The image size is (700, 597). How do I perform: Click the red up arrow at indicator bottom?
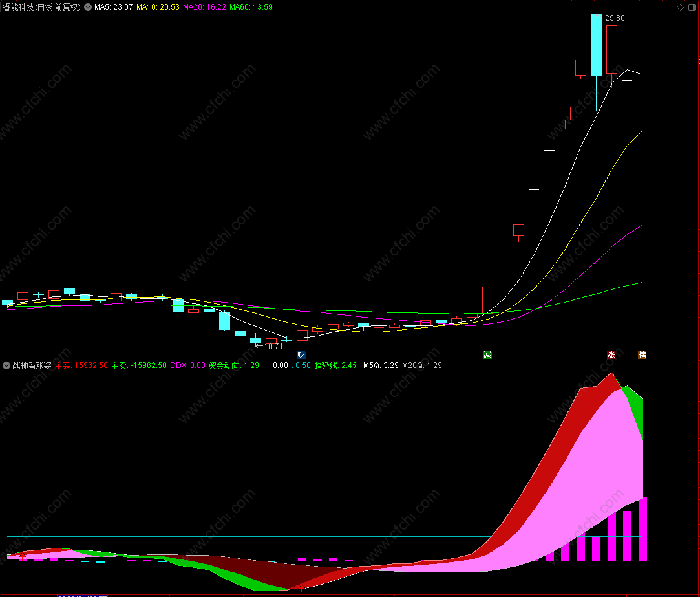click(x=302, y=587)
